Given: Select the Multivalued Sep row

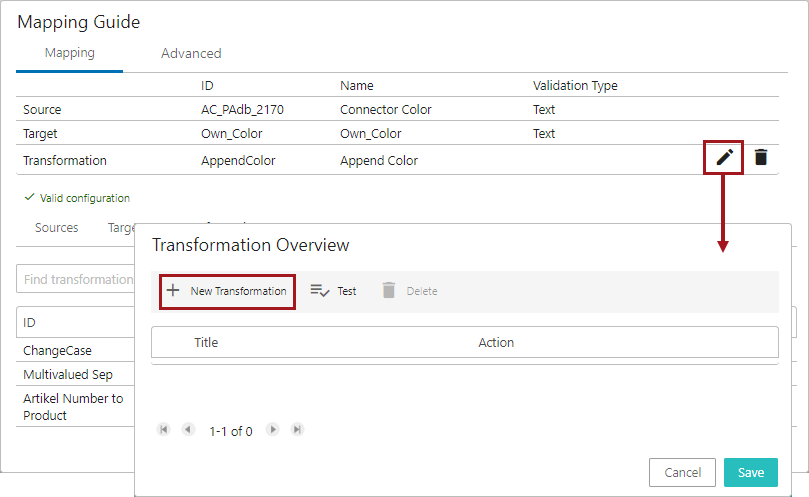Looking at the screenshot, I should 68,374.
